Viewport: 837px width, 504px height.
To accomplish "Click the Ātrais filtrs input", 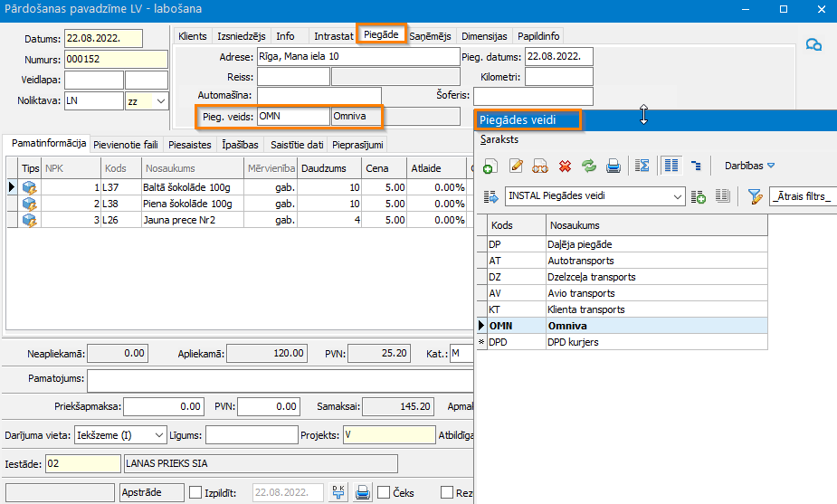I will click(803, 196).
